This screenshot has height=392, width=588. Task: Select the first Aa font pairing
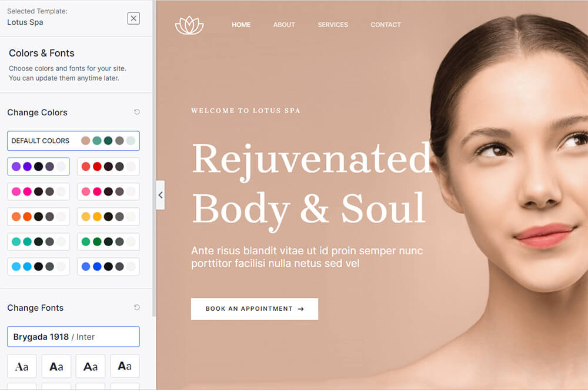click(x=22, y=366)
